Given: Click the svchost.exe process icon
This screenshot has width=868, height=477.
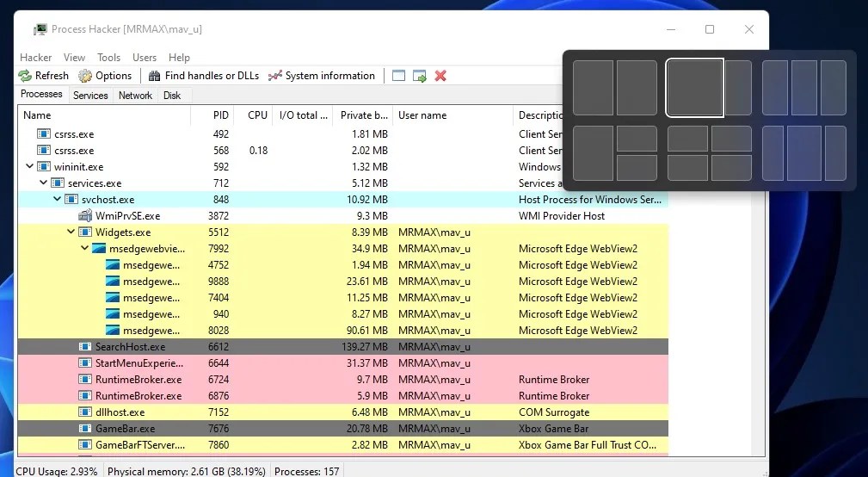Looking at the screenshot, I should coord(71,200).
